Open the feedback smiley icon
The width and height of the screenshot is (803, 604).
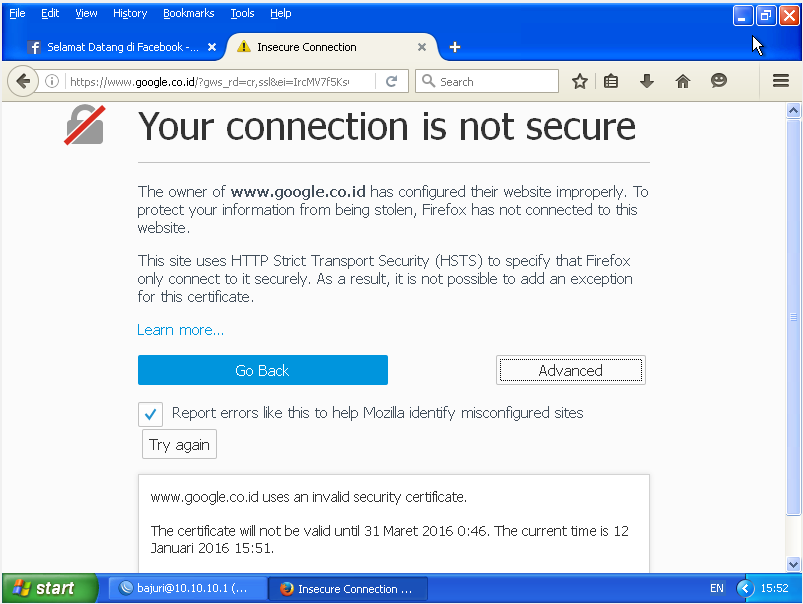[718, 81]
